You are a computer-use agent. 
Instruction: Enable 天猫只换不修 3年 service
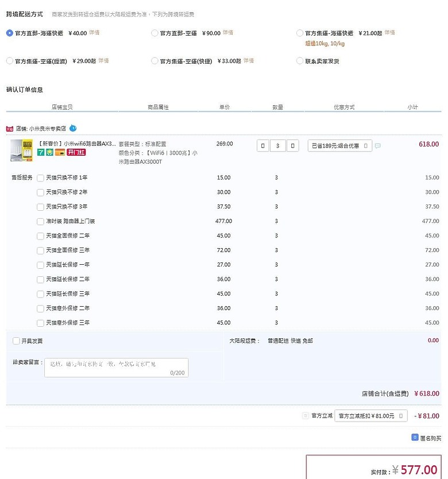(40, 207)
